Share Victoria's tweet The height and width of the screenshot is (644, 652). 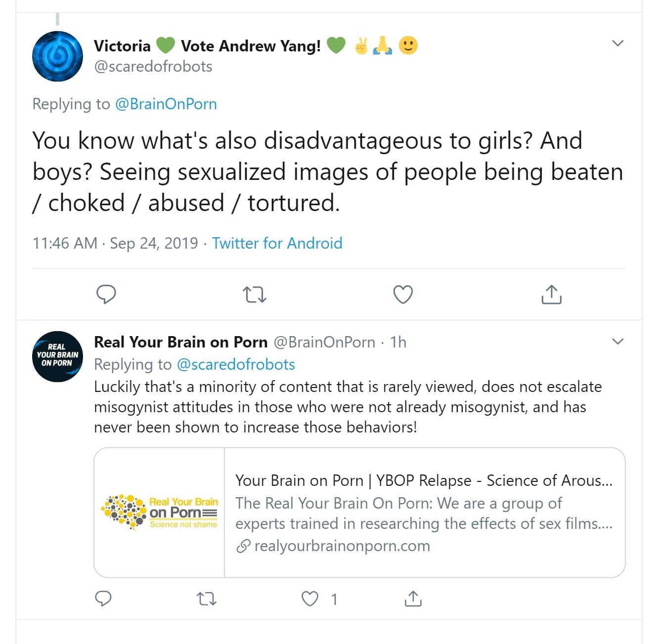[x=551, y=295]
